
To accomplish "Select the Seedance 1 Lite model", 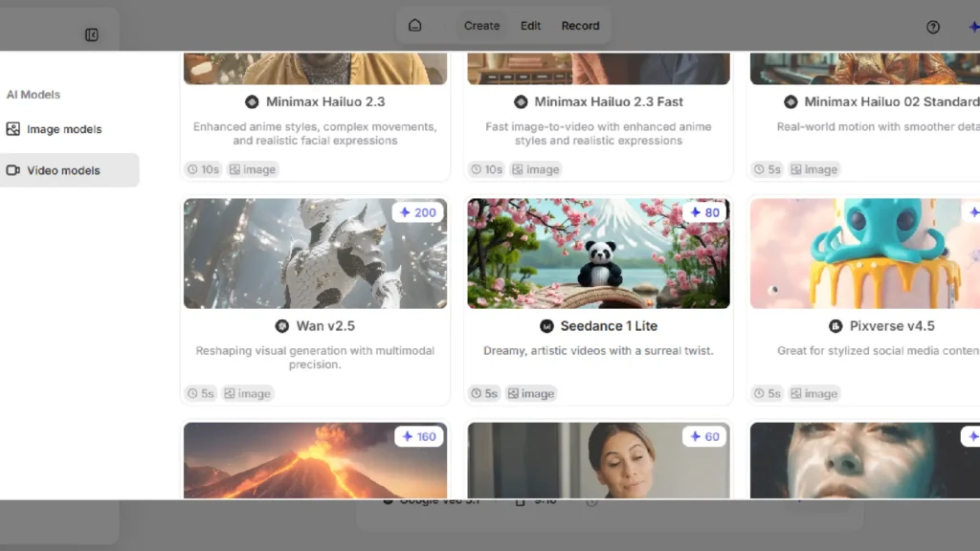I will coord(598,326).
